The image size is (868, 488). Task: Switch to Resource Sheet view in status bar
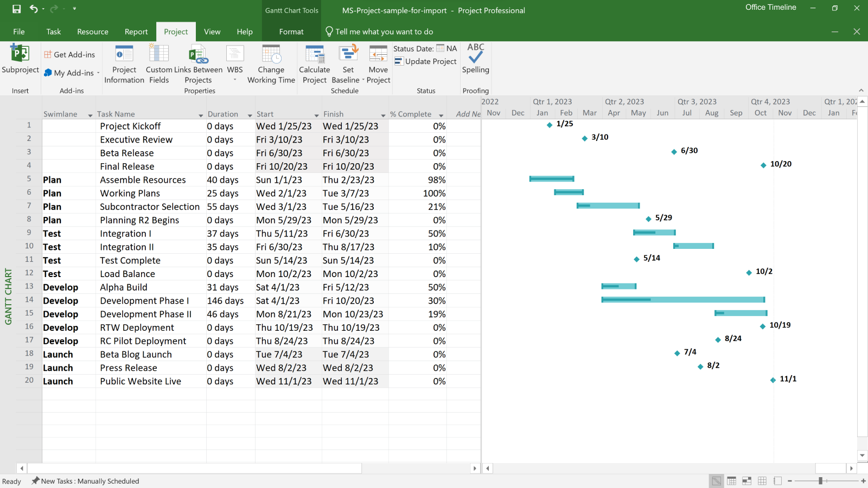click(762, 480)
